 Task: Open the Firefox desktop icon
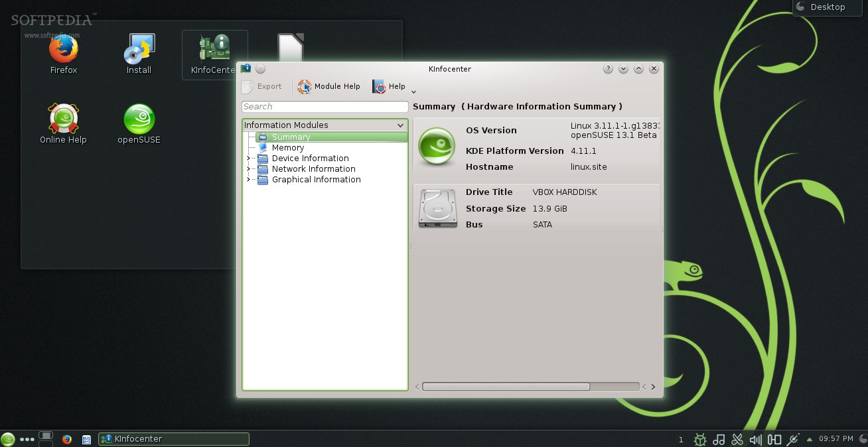[x=64, y=53]
